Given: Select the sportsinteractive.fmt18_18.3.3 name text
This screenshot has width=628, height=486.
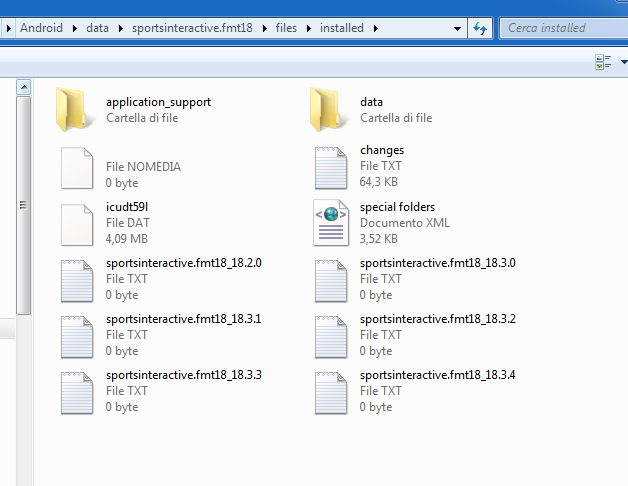Looking at the screenshot, I should point(184,375).
